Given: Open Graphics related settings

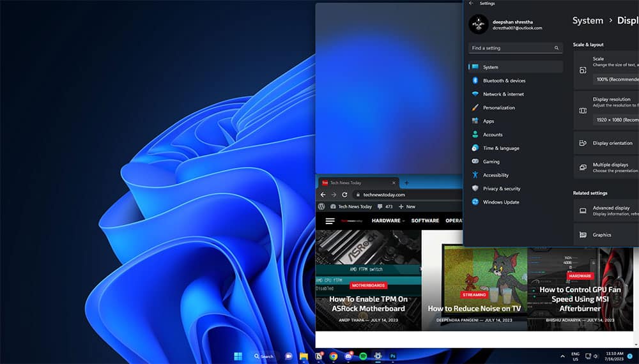Looking at the screenshot, I should pyautogui.click(x=606, y=234).
